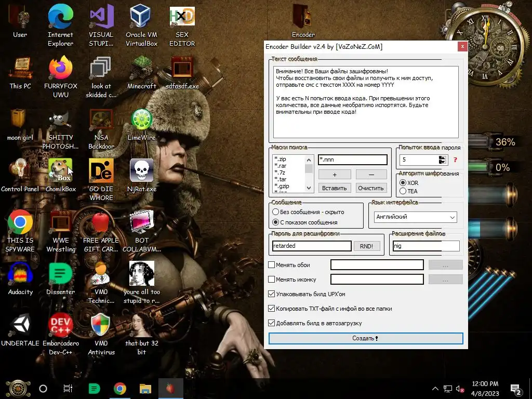Open the 'Английский' language dropdown

click(x=416, y=217)
